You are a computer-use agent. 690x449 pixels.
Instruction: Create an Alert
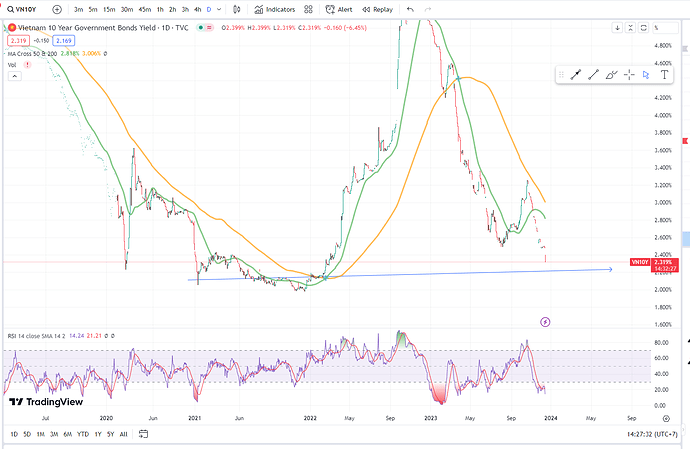coord(339,9)
